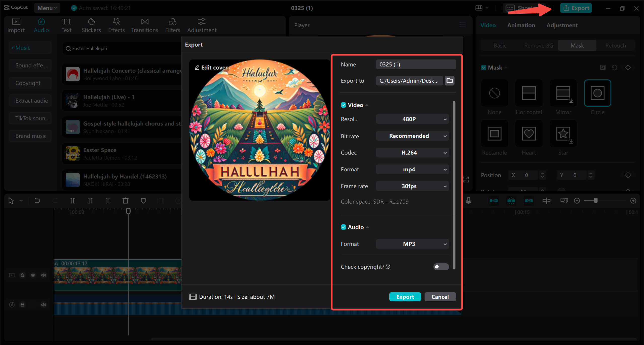Select the Rectangle mask shape
644x345 pixels.
click(494, 134)
